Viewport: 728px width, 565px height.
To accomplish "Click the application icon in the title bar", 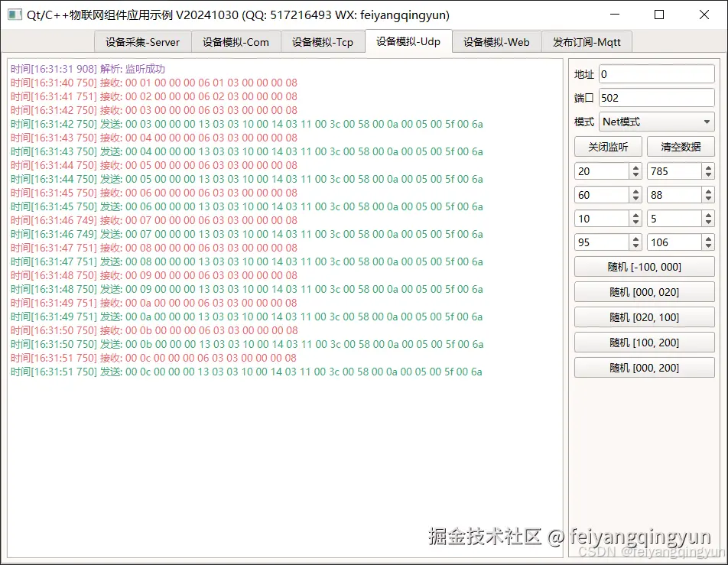I will click(15, 15).
